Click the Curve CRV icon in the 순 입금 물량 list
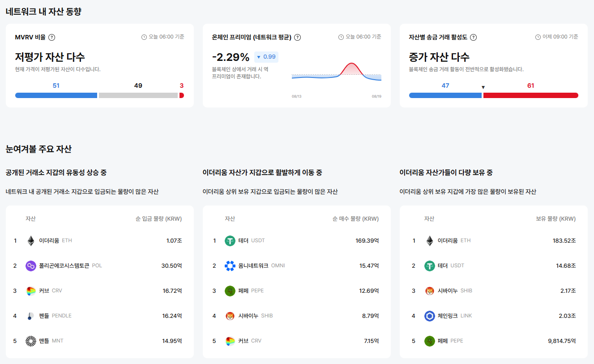Screen dimensions: 594x364 point(31,291)
